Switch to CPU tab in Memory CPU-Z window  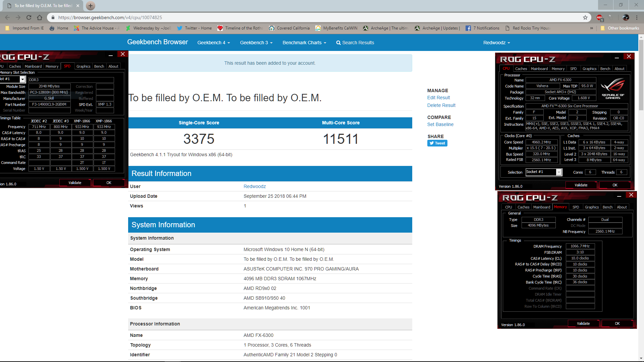(508, 207)
